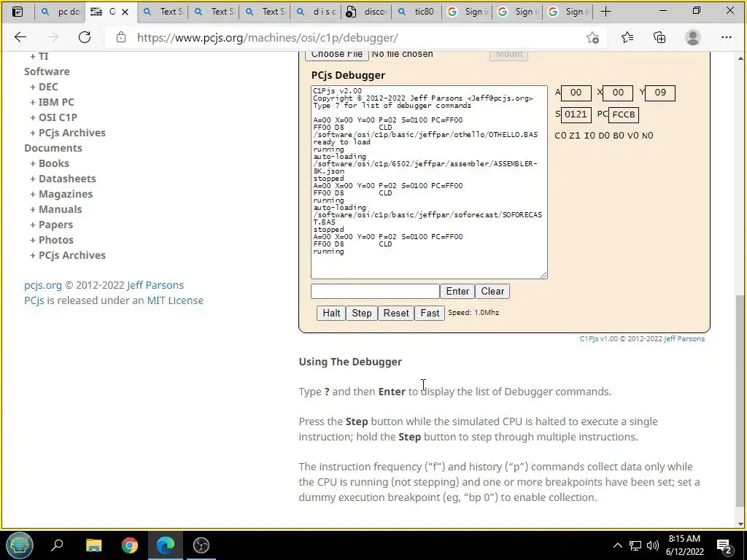Screen dimensions: 747x560
Task: Expand the TI sidebar entry
Action: pyautogui.click(x=39, y=56)
